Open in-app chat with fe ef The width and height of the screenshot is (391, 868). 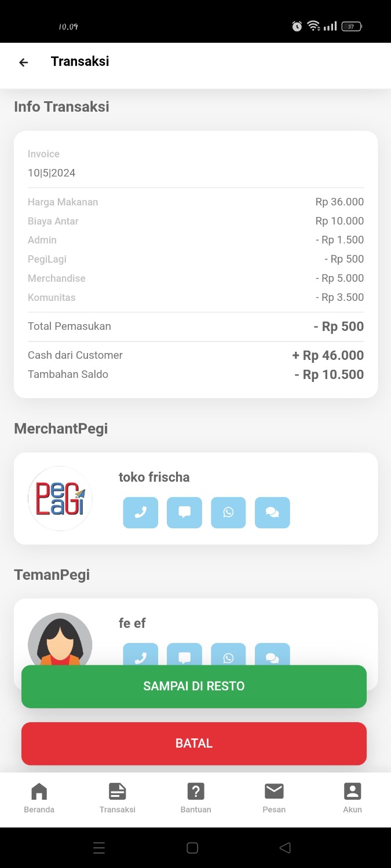(272, 655)
